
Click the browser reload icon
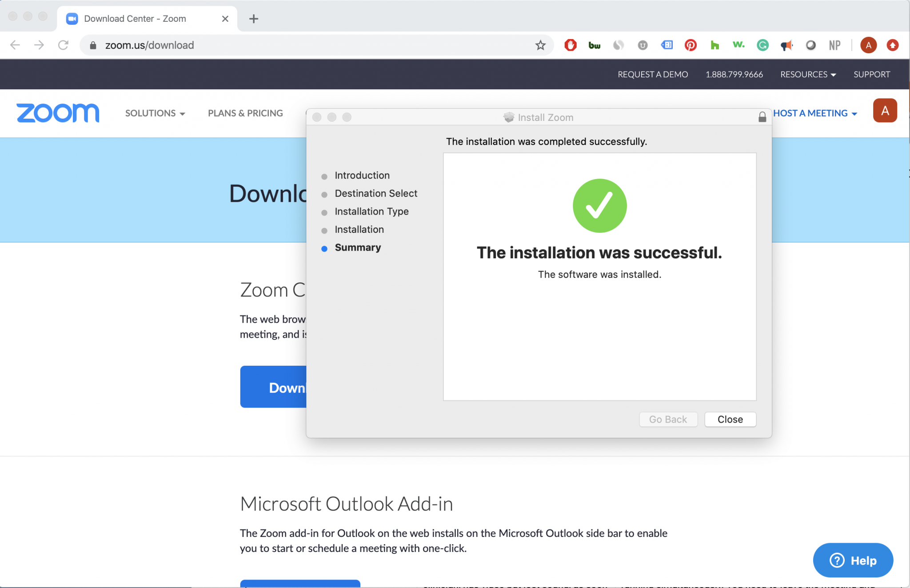[x=63, y=45]
